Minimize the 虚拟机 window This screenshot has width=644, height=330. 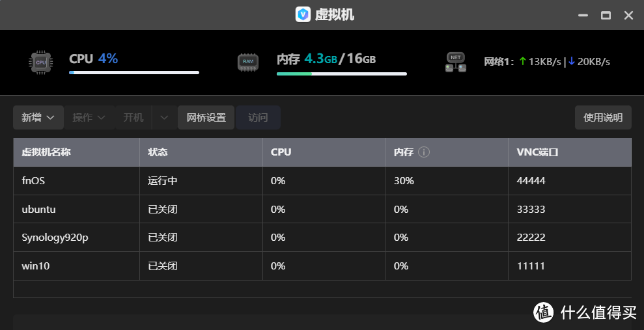point(583,14)
